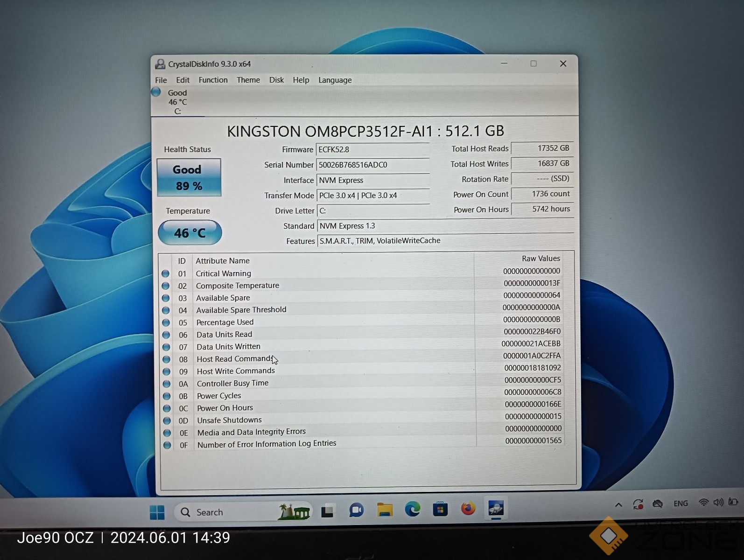Click the Drive Letter field C:
744x560 pixels.
(x=373, y=211)
